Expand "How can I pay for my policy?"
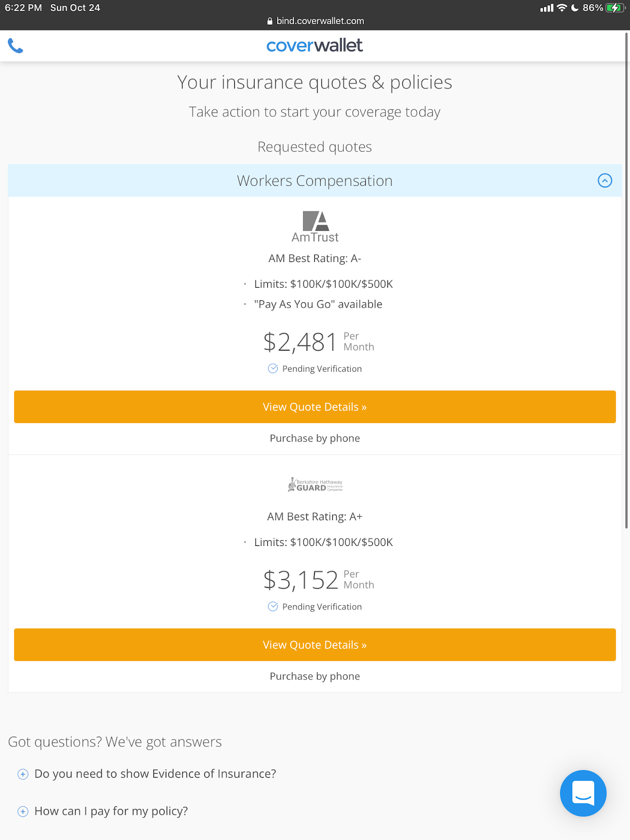 pos(23,812)
